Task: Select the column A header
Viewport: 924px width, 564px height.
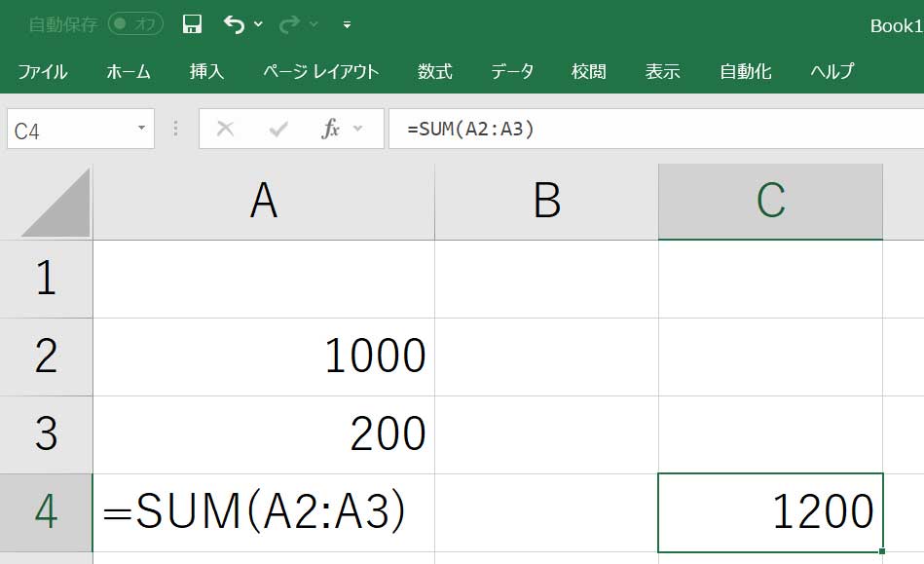Action: coord(264,202)
